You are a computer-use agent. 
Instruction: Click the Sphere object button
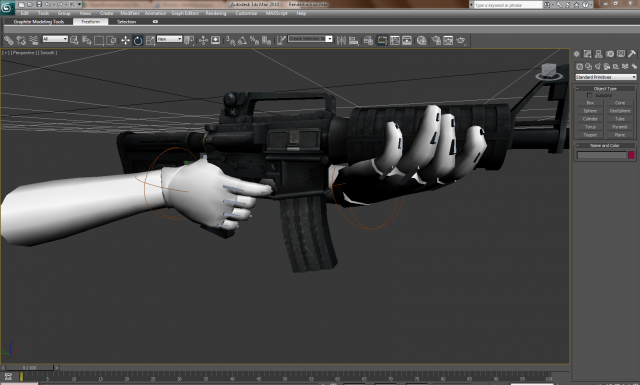[590, 111]
